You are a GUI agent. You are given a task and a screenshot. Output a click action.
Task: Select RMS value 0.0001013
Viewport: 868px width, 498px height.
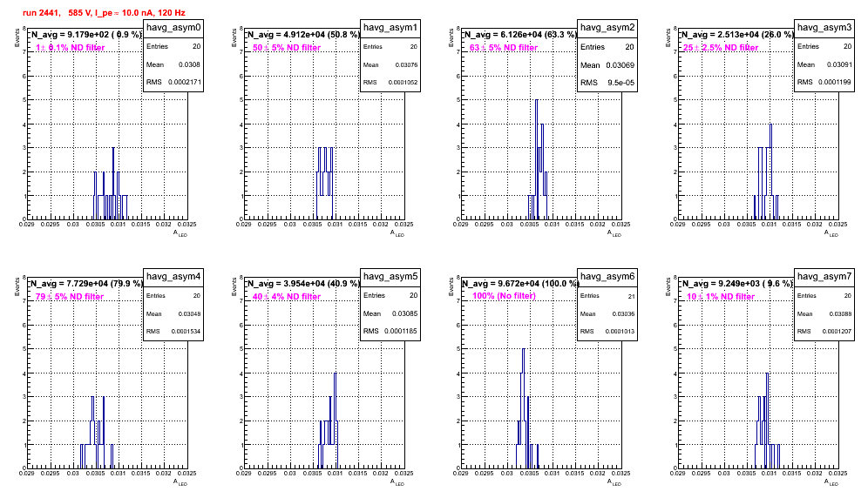pos(620,332)
